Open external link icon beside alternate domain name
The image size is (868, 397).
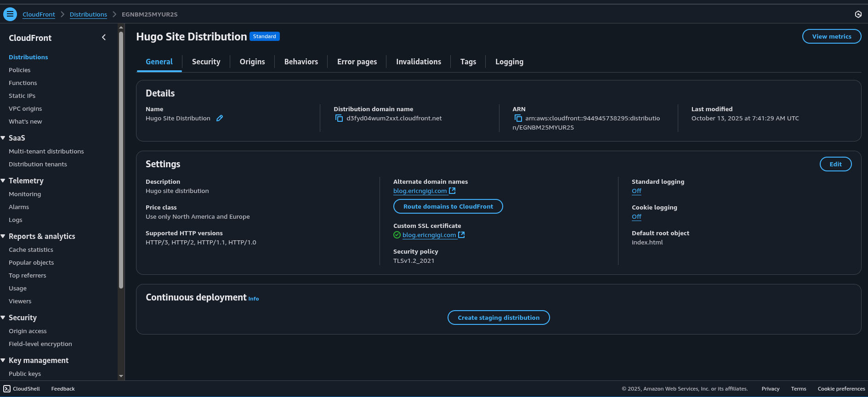[x=452, y=191]
